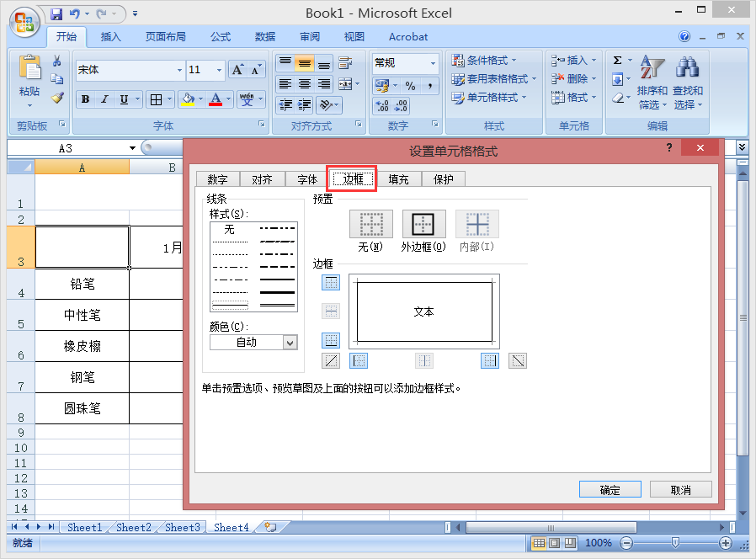Click the zoom in plus button
This screenshot has width=756, height=559.
pos(726,544)
